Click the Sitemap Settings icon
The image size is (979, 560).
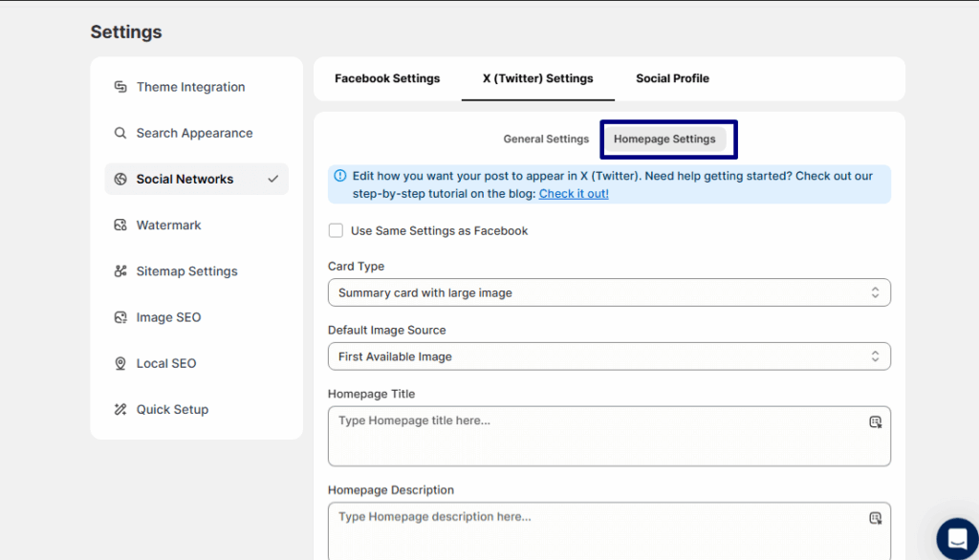click(120, 271)
